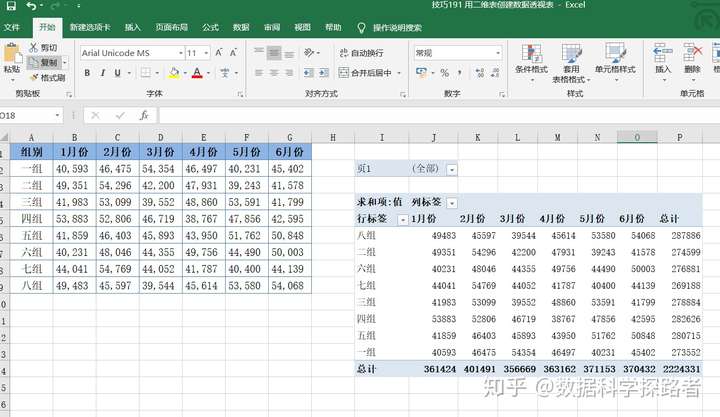Select header cell 组别 in A1
Viewport: 720px width, 417px height.
pyautogui.click(x=31, y=152)
